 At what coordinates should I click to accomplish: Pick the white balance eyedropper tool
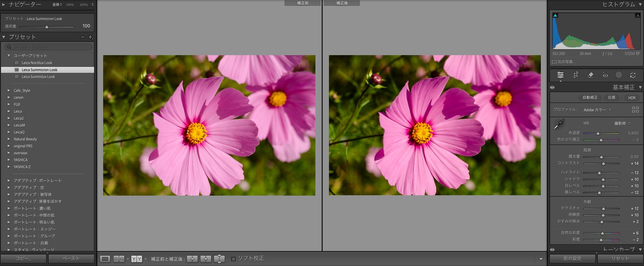559,124
